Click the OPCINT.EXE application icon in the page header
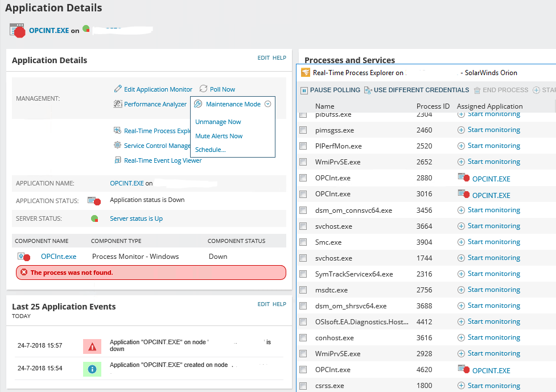556x392 pixels. click(18, 31)
